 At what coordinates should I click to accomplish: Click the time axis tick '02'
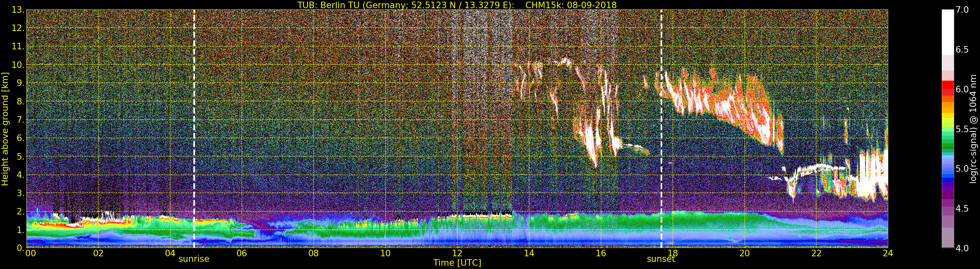tap(98, 253)
